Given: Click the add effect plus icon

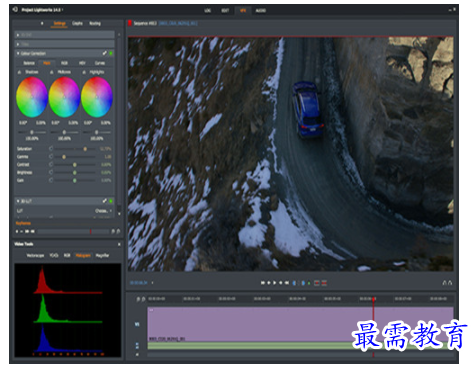Looking at the screenshot, I should click(42, 23).
